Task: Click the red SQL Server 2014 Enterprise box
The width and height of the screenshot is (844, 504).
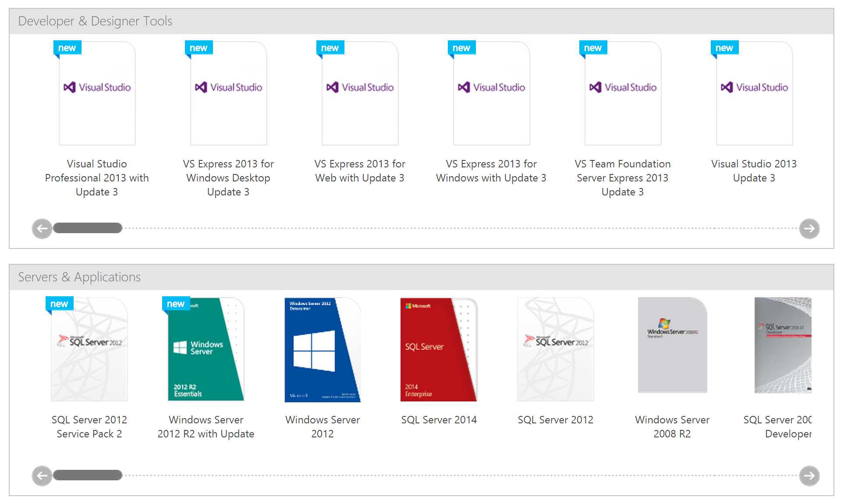Action: click(439, 349)
